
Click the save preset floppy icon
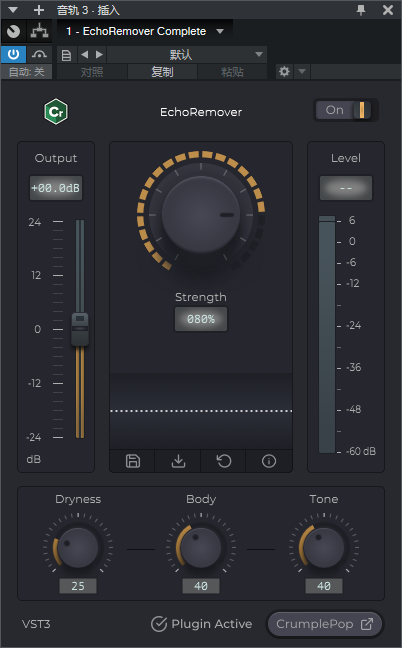[x=133, y=461]
